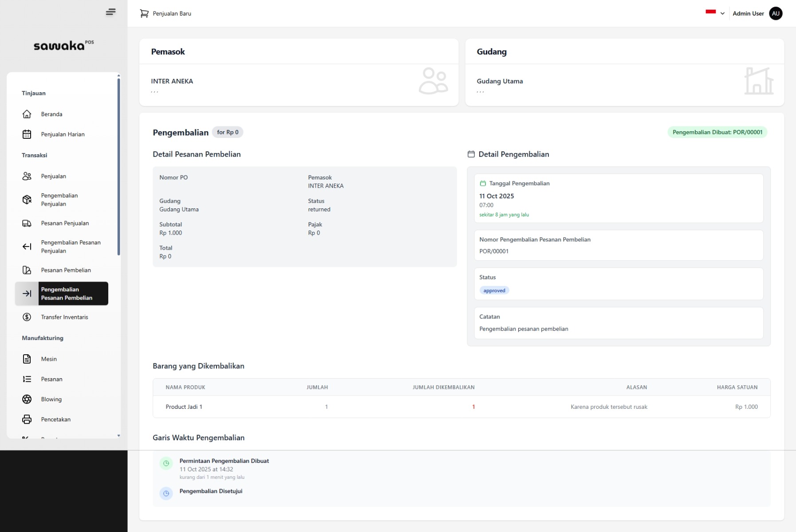The width and height of the screenshot is (796, 532).
Task: Go to Pesanan Pembelian in sidebar
Action: (x=66, y=270)
